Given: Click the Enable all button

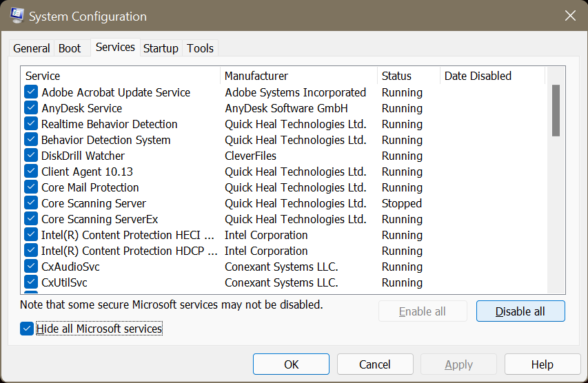Looking at the screenshot, I should tap(423, 311).
